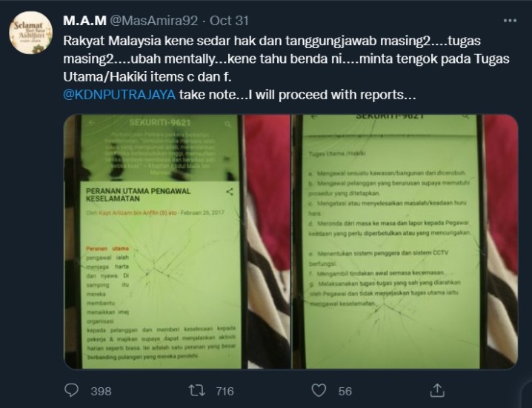The width and height of the screenshot is (532, 408).
Task: Open the share tweet upload icon
Action: 437,390
